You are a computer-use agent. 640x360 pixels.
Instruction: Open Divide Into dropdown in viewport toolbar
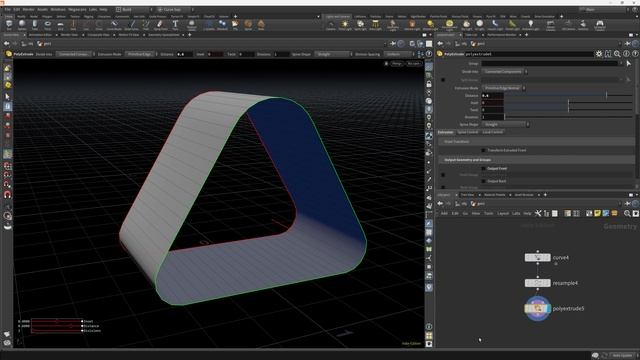pyautogui.click(x=76, y=54)
